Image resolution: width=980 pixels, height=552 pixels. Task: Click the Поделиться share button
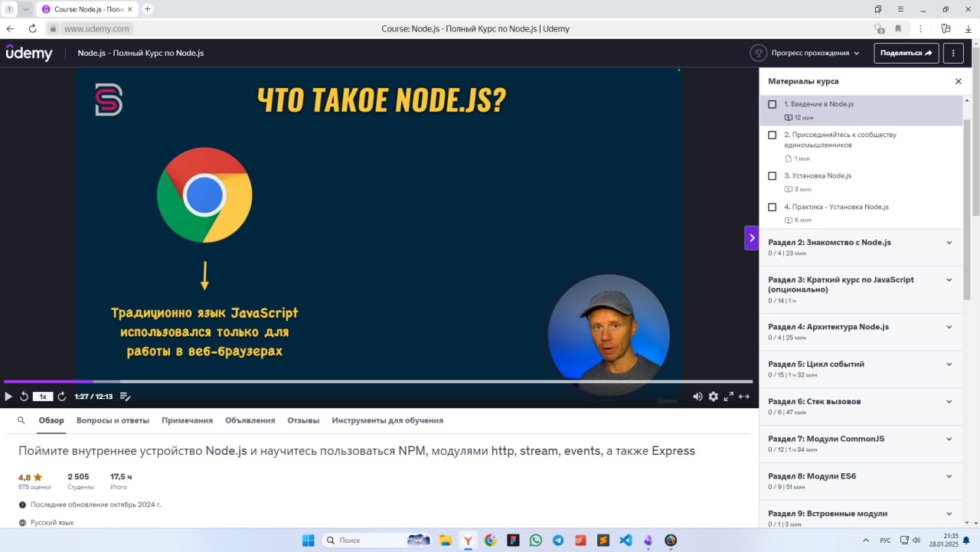[x=906, y=53]
